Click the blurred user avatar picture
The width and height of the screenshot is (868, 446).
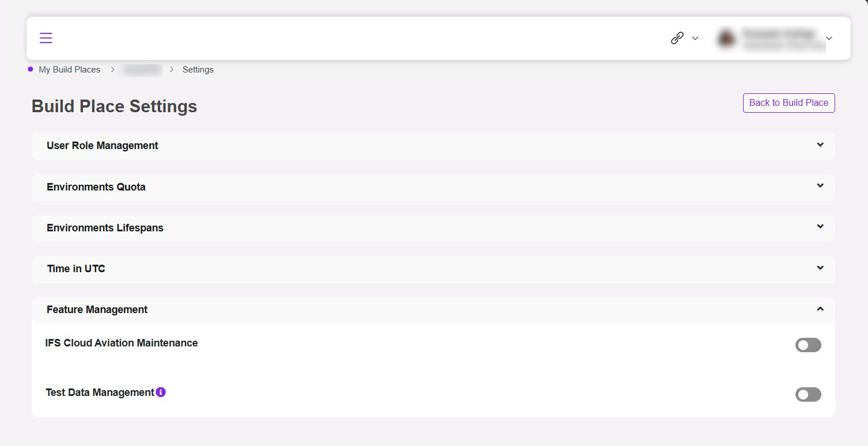point(726,38)
